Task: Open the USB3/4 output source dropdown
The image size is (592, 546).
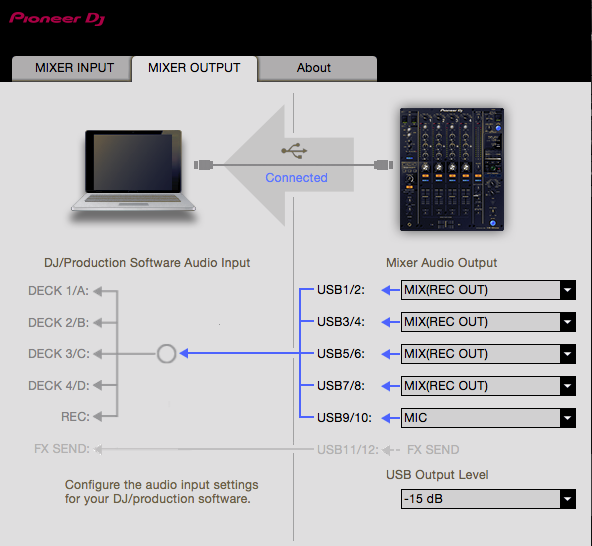Action: pos(488,322)
